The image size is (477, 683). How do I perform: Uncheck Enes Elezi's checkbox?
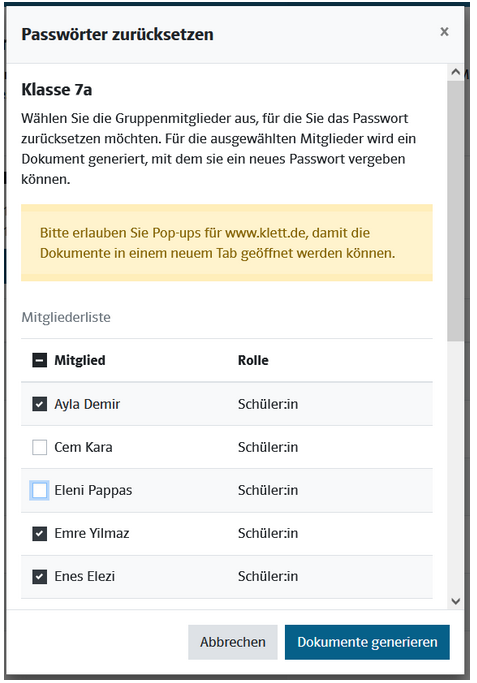tap(40, 576)
